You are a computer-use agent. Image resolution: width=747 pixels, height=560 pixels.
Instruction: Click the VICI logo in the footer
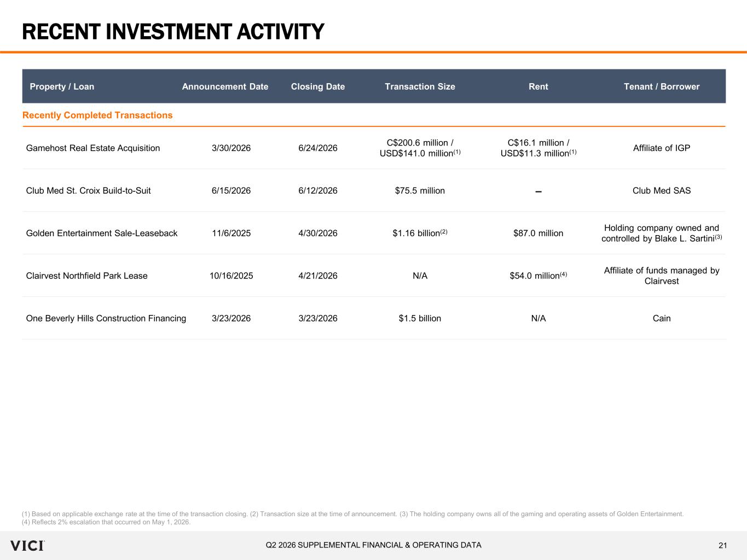27,545
